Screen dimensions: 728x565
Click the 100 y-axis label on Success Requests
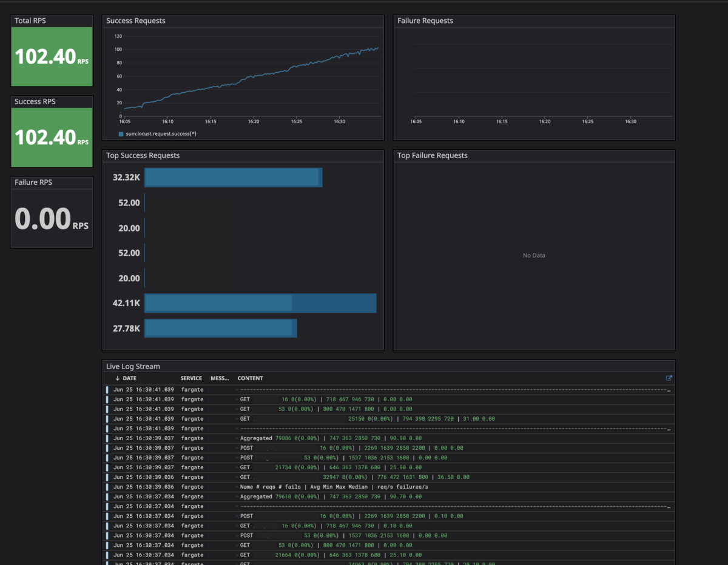point(118,50)
